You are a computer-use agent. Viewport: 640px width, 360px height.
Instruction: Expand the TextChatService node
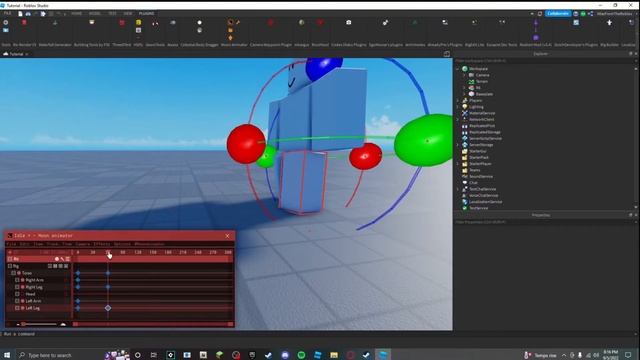coord(458,189)
